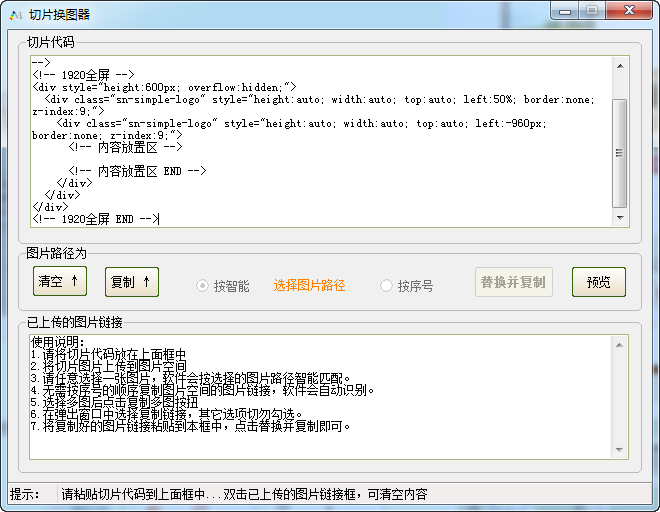Click the up arrow of the image links scrollbar

click(619, 345)
